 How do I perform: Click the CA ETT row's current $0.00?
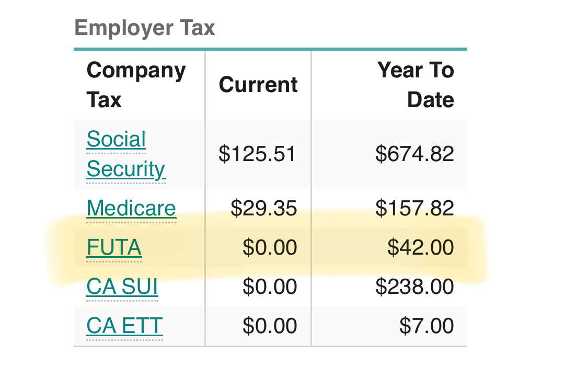pyautogui.click(x=270, y=326)
